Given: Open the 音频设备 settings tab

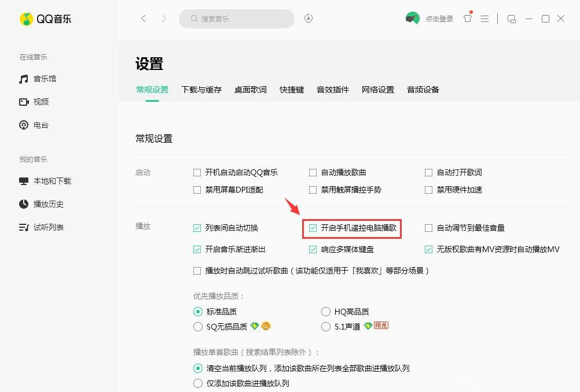Looking at the screenshot, I should coord(423,90).
